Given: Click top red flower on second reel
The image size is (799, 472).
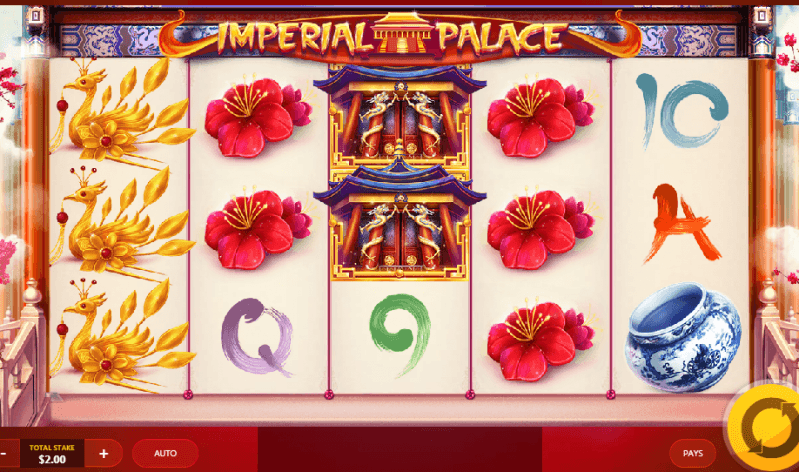Looking at the screenshot, I should 258,117.
